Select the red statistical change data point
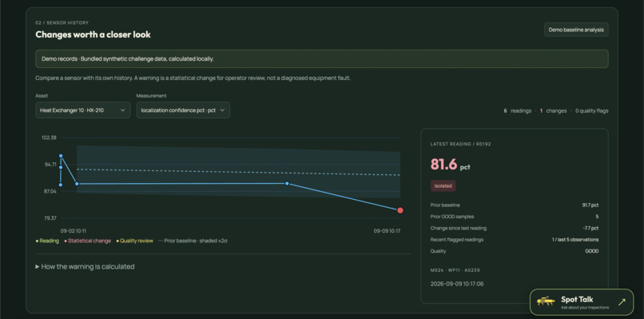644x319 pixels. [400, 210]
